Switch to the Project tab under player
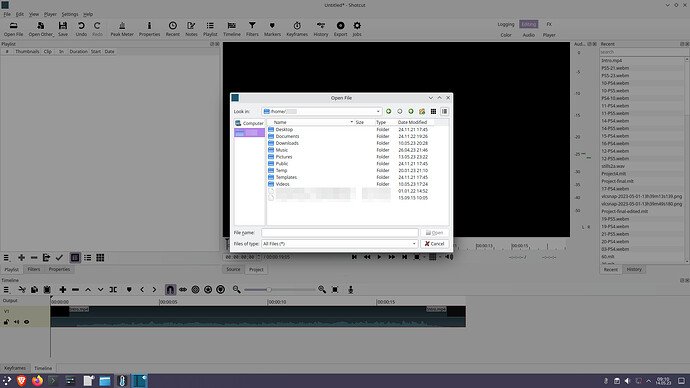The height and width of the screenshot is (388, 690). pyautogui.click(x=256, y=269)
